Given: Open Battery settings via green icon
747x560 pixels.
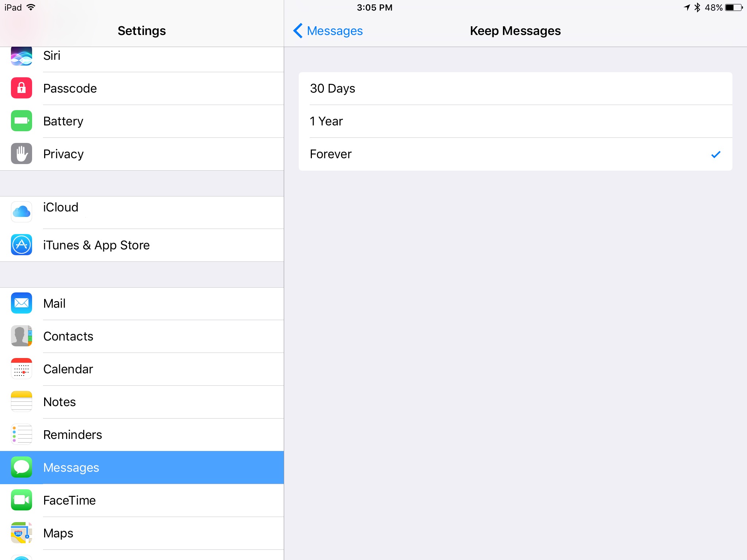Looking at the screenshot, I should (x=22, y=121).
